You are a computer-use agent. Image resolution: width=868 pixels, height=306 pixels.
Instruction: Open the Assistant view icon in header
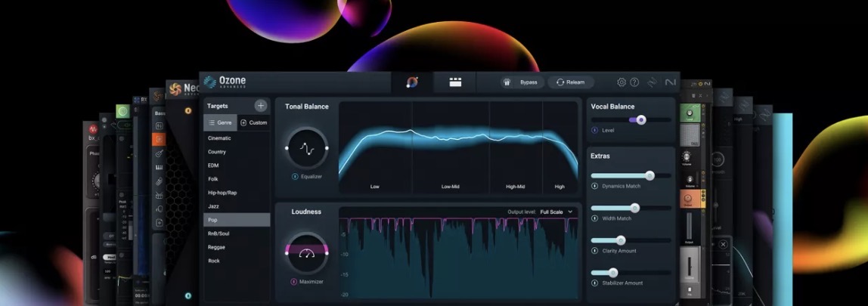[x=412, y=82]
